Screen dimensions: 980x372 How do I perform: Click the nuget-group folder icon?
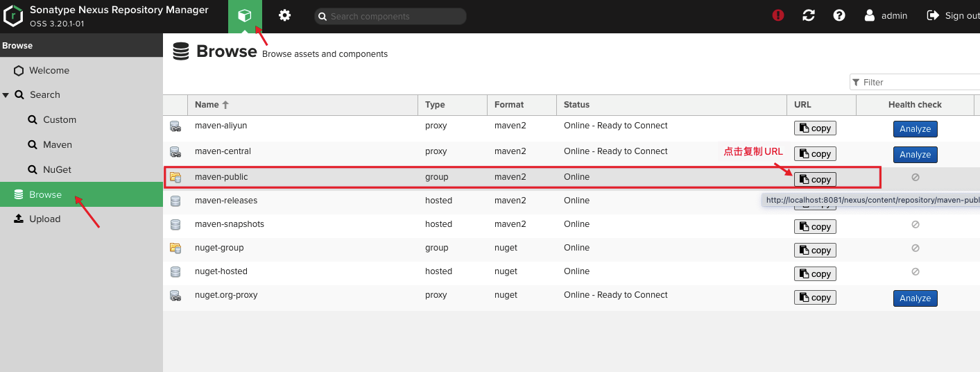click(x=175, y=248)
